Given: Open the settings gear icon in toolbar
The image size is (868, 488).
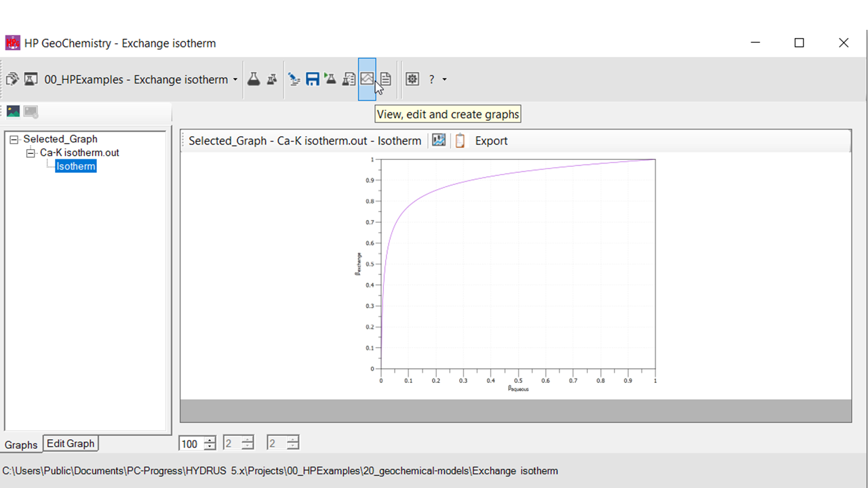Looking at the screenshot, I should click(x=412, y=79).
